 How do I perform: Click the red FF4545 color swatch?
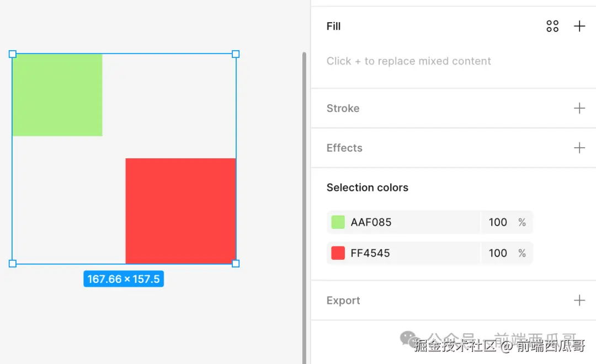click(x=338, y=253)
